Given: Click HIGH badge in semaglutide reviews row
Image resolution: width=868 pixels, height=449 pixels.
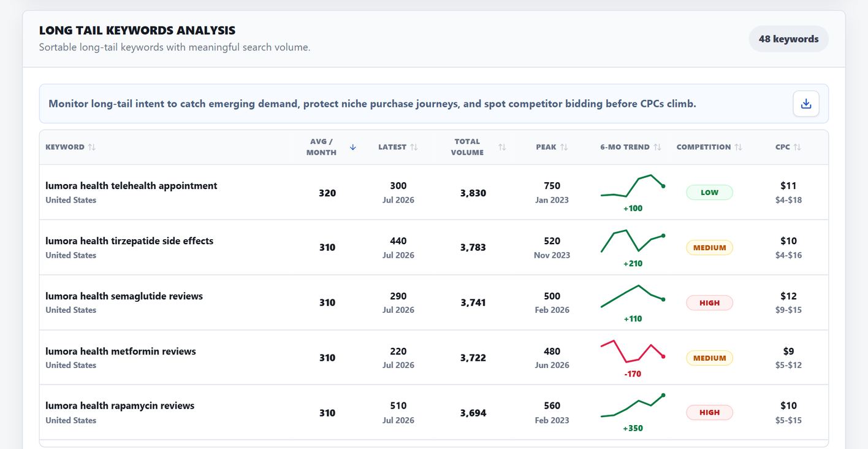Looking at the screenshot, I should (x=709, y=303).
